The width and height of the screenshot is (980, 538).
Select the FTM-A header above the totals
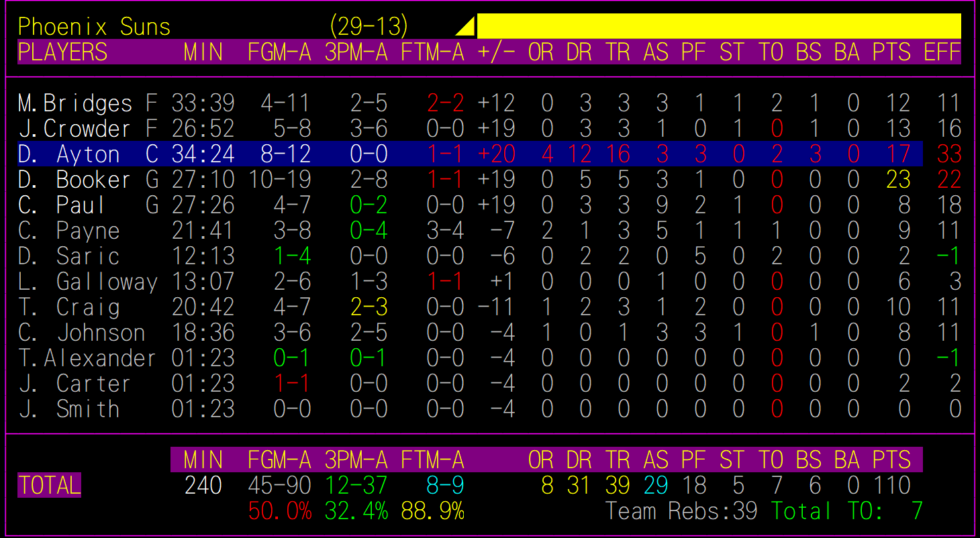[x=433, y=460]
